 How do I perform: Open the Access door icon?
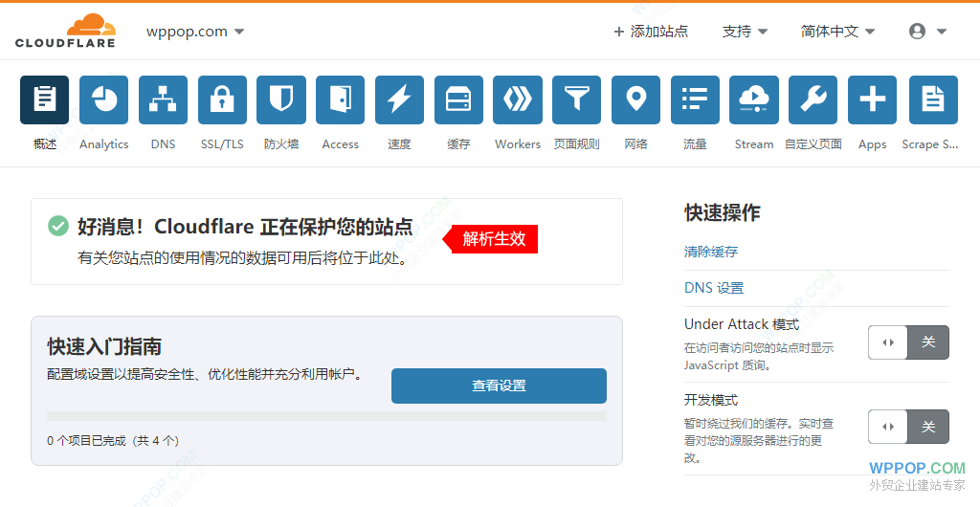(x=340, y=99)
